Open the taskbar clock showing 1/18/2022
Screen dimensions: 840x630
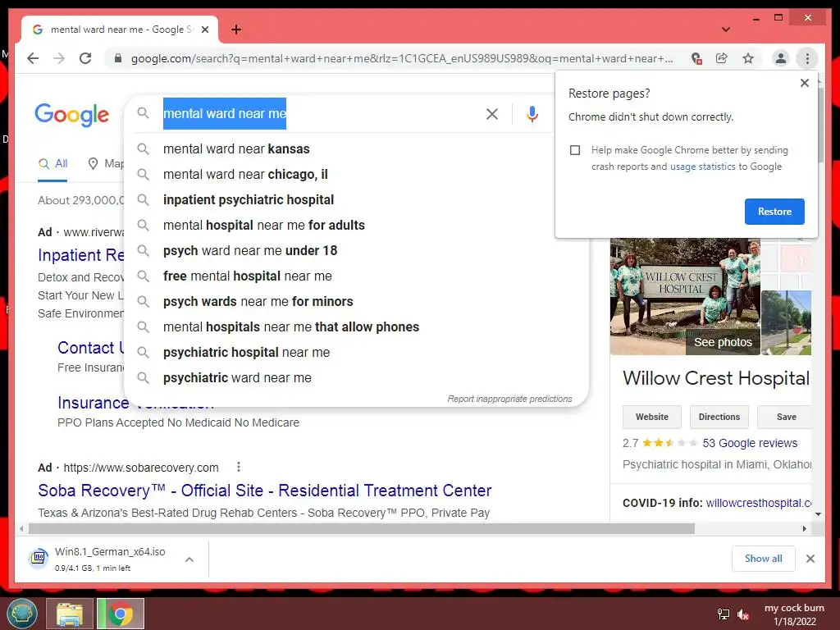click(794, 614)
